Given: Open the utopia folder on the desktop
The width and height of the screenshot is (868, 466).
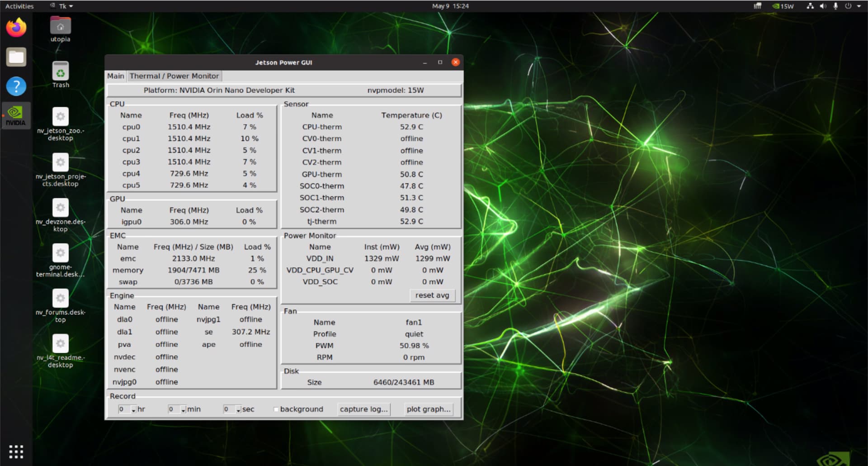Looking at the screenshot, I should (60, 26).
